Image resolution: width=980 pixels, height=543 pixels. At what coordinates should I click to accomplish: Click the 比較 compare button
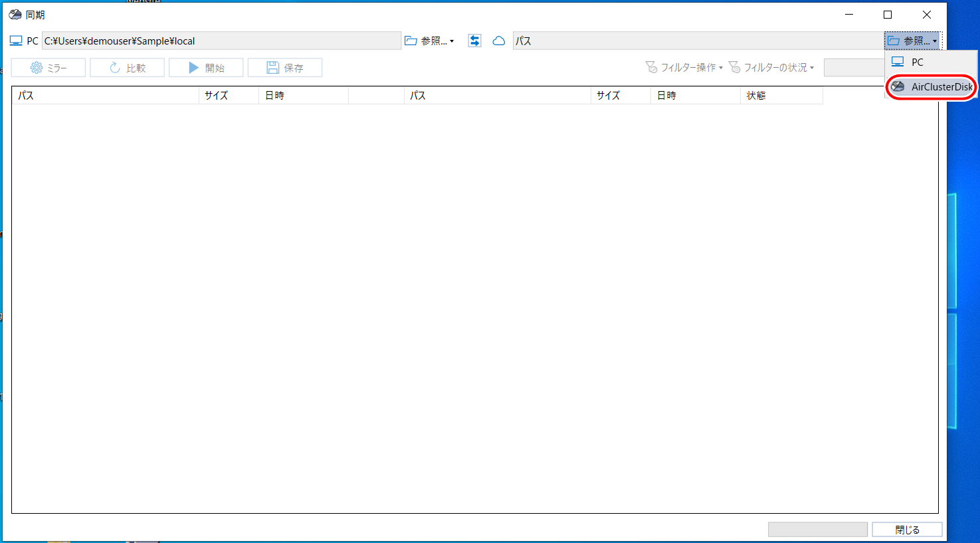coord(128,68)
